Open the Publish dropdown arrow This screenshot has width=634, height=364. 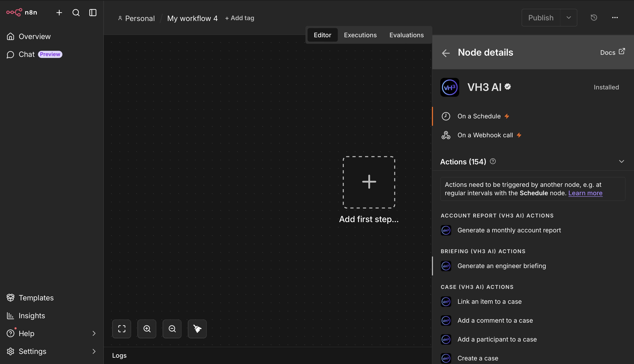(569, 18)
